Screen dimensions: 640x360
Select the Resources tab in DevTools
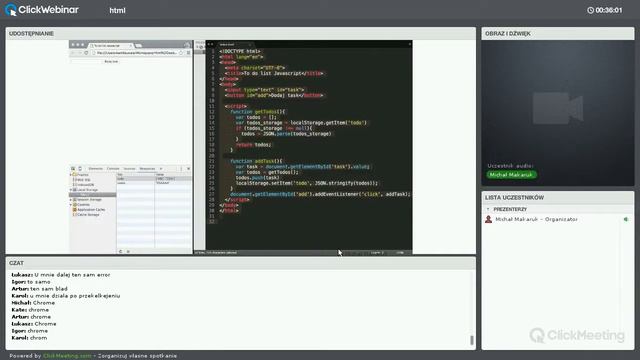click(x=147, y=169)
